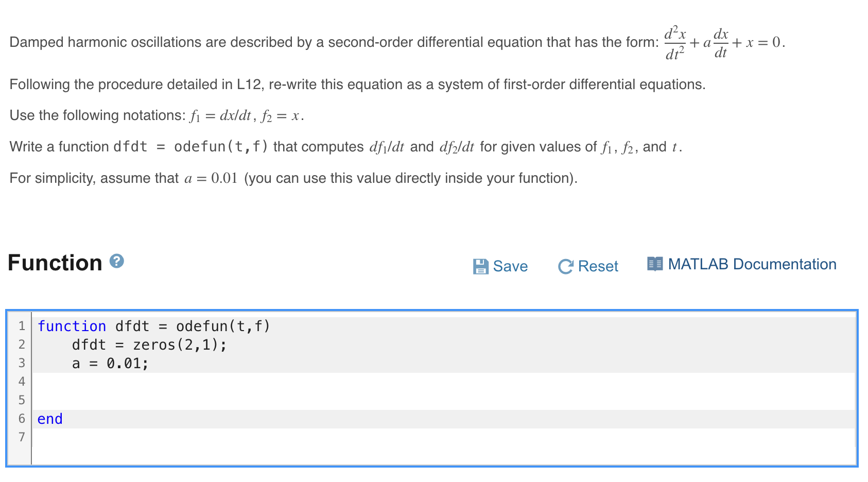Click the help question mark beside Function
This screenshot has height=482, width=868.
tap(117, 262)
